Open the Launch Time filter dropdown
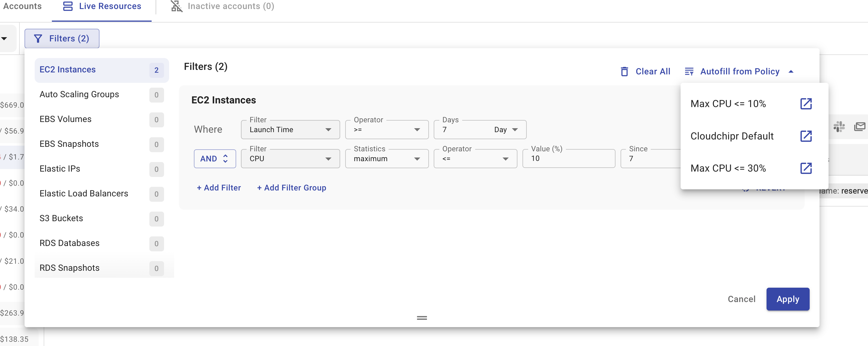868x346 pixels. click(290, 130)
